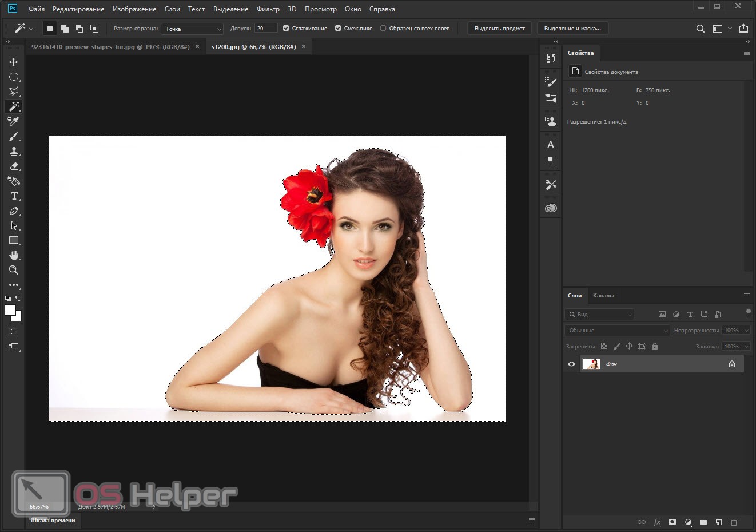This screenshot has width=756, height=532.
Task: Toggle the layer filtering switch
Action: [x=749, y=313]
